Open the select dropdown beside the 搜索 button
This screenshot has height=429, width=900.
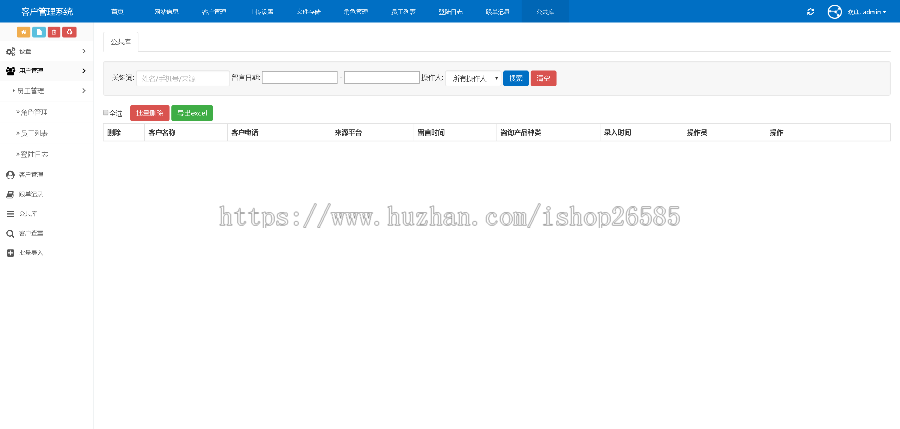[x=474, y=78]
